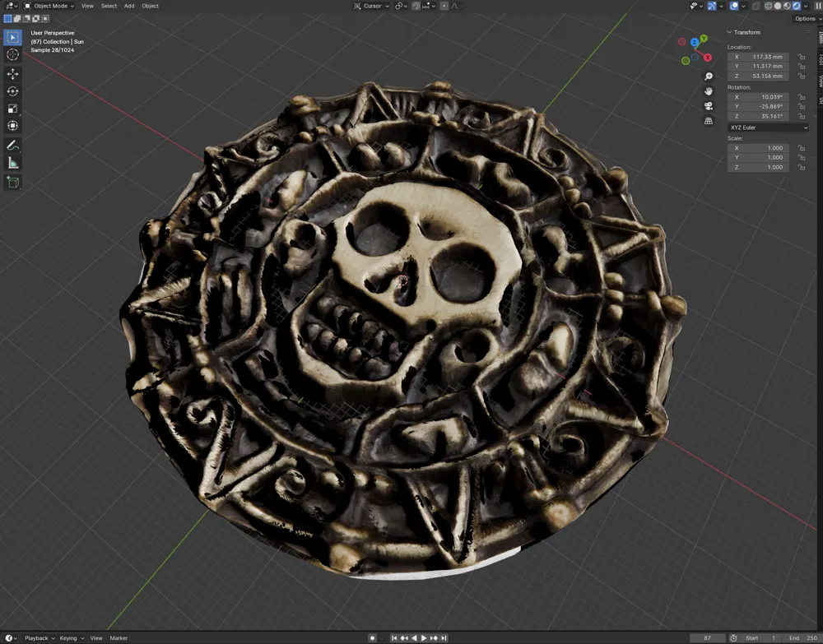Open the View menu
Screen dimensions: 823x644
(x=87, y=6)
